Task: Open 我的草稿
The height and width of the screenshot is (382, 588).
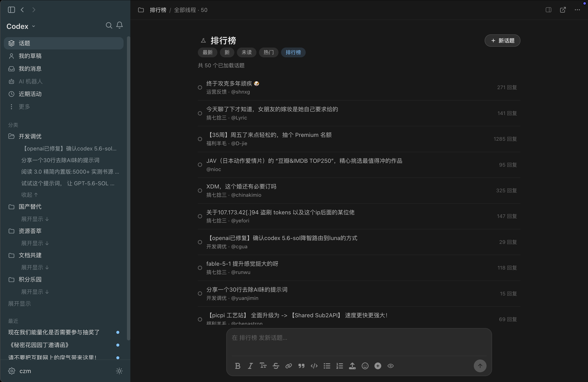Action: (64, 56)
